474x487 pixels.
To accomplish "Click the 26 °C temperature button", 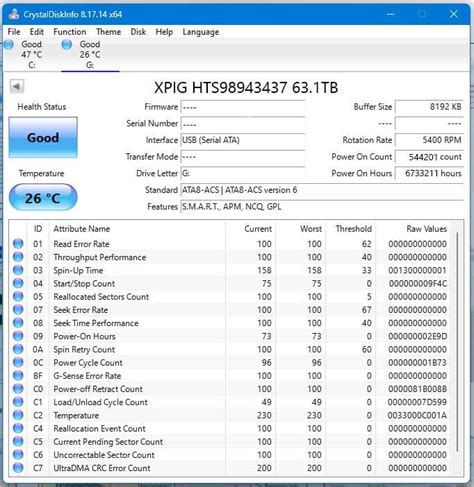I will (x=43, y=198).
